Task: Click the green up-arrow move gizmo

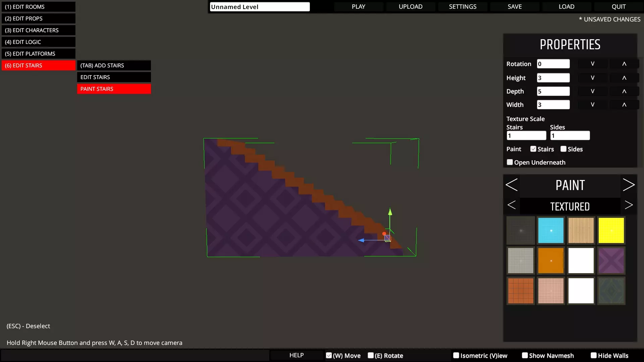Action: point(390,212)
